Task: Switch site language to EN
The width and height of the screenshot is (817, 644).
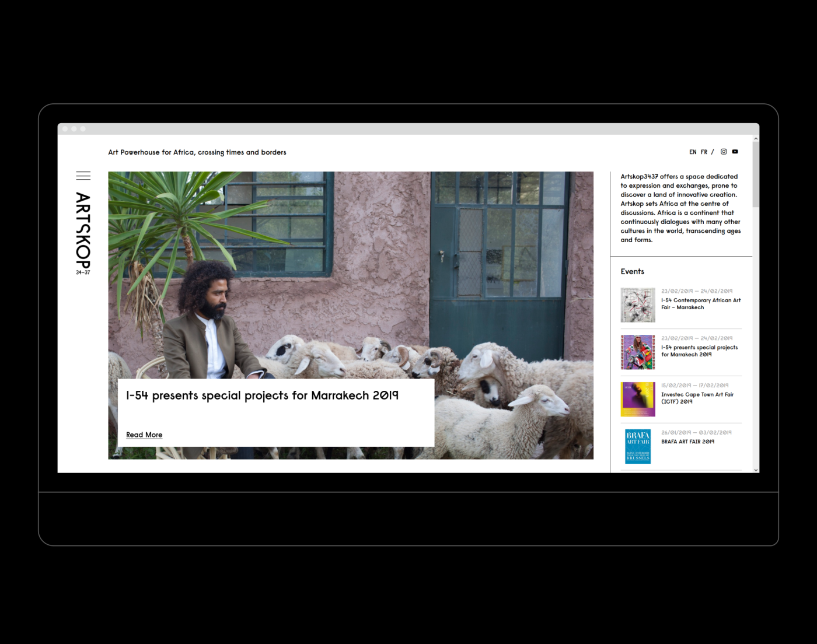Action: coord(693,152)
